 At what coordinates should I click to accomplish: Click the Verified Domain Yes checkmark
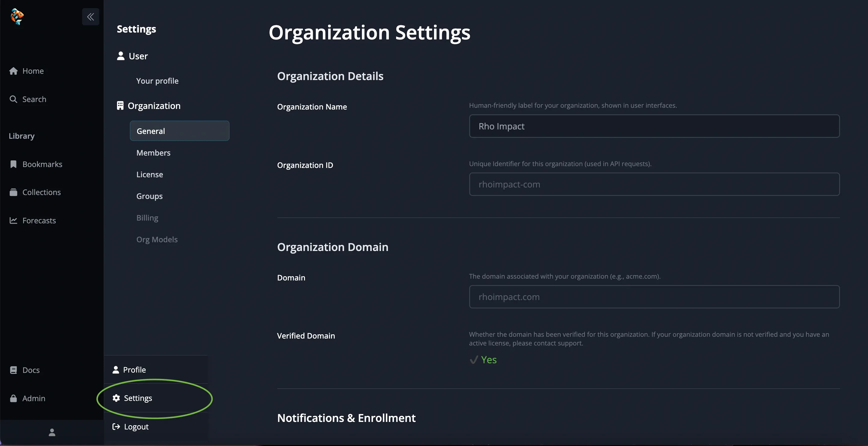483,359
